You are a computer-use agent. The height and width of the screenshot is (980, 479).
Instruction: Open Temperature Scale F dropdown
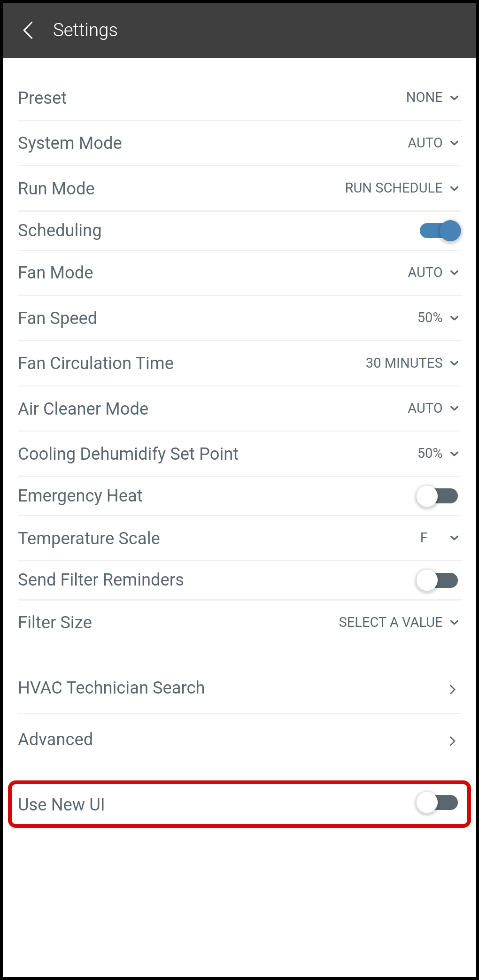439,538
